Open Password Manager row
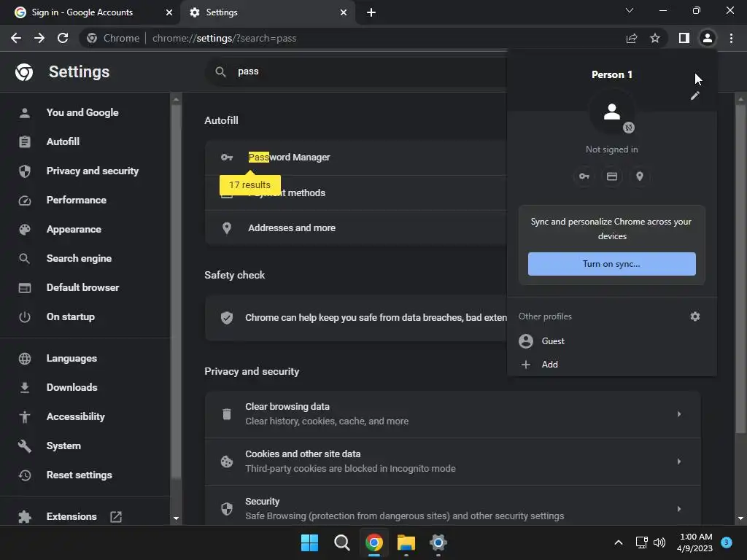Screen dimensions: 747x560 pos(356,157)
